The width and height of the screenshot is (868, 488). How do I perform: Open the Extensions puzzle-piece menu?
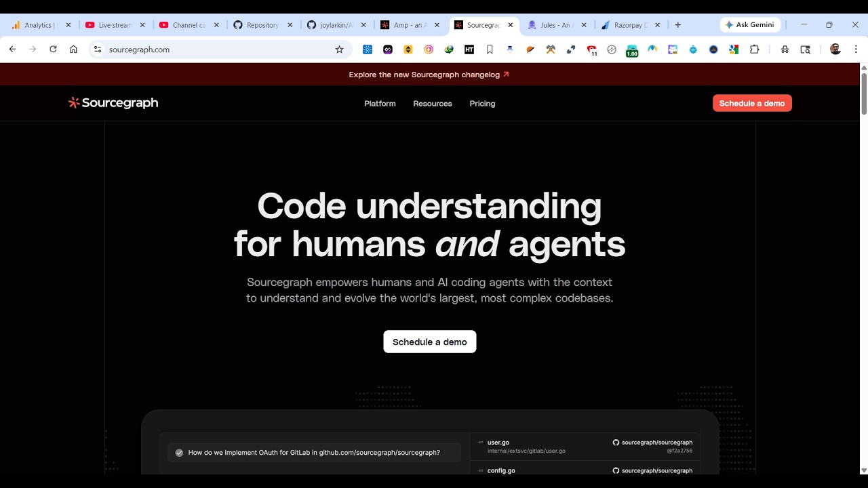tap(754, 49)
